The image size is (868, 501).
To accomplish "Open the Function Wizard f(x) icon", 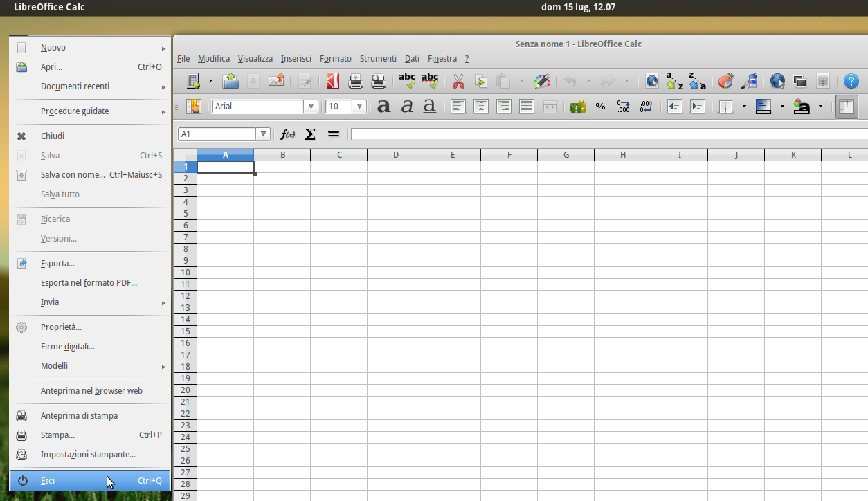I will [287, 134].
